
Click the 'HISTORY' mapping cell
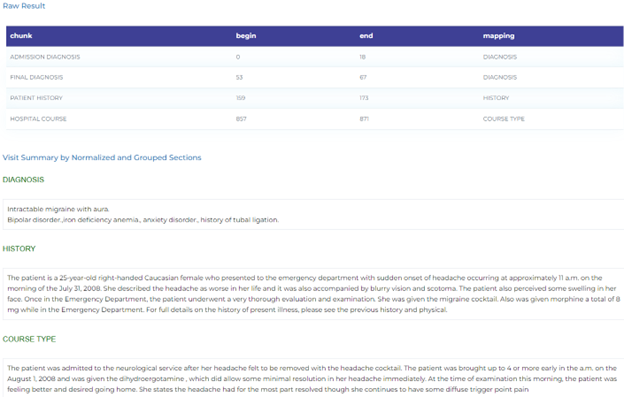click(496, 98)
